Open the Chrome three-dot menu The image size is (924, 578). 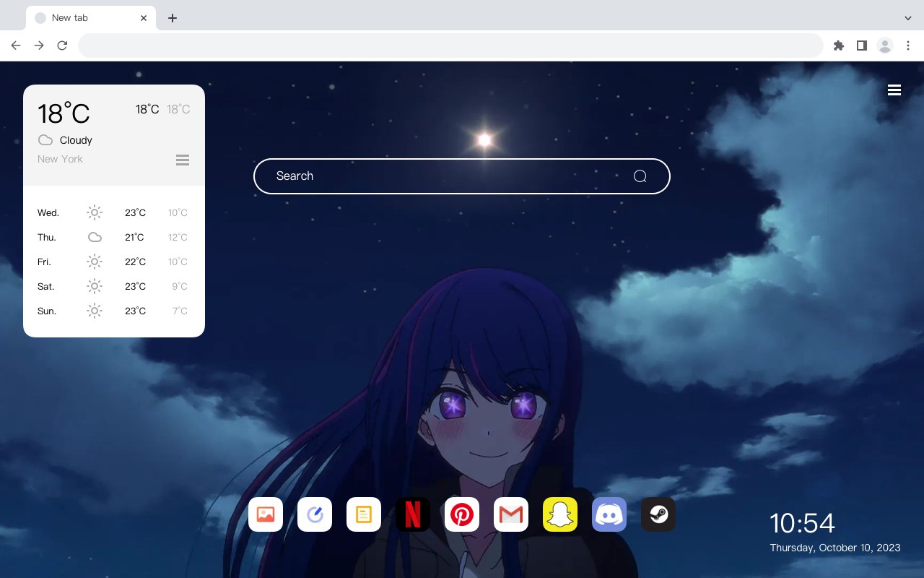click(908, 46)
